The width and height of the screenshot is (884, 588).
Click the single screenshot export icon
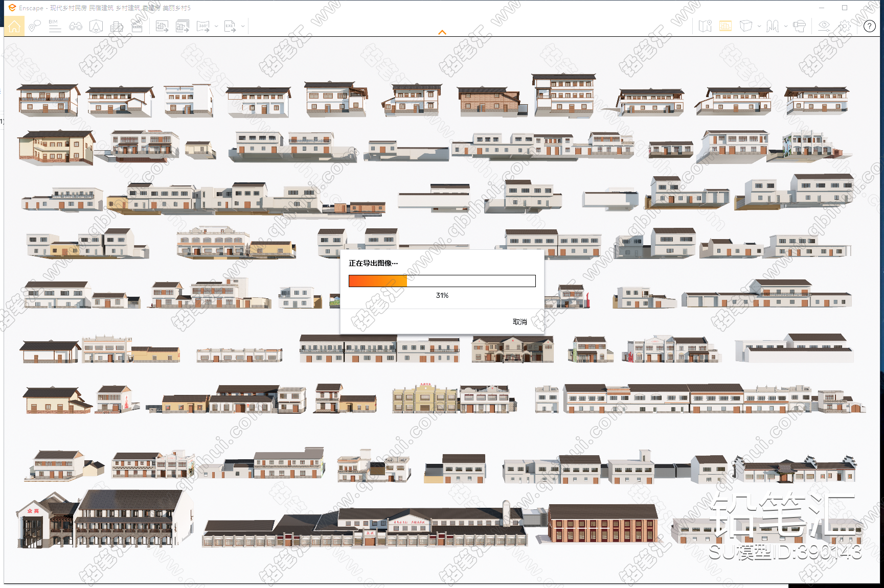(x=162, y=26)
